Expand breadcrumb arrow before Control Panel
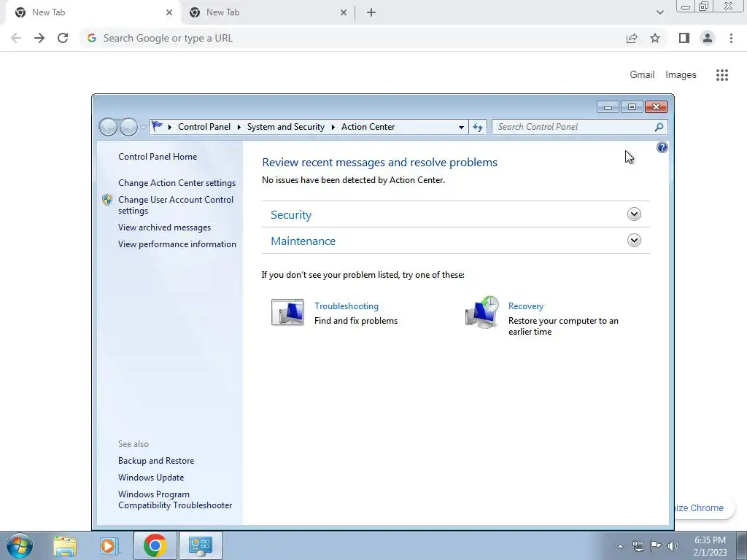 169,127
